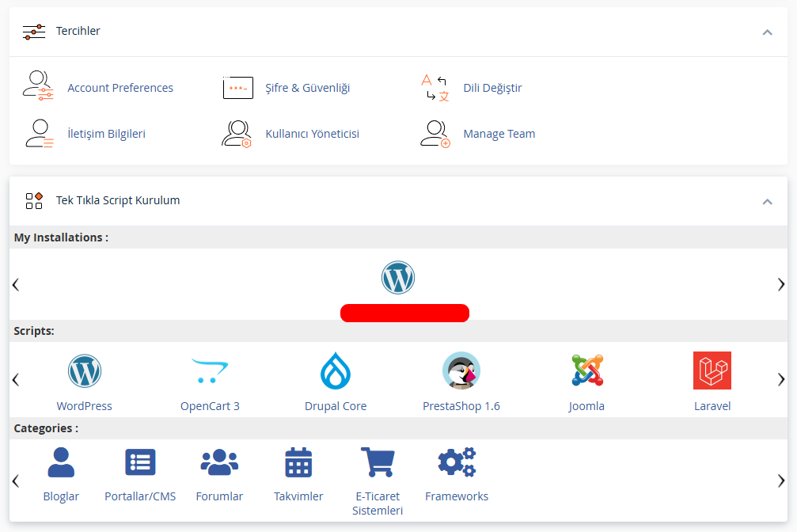797x532 pixels.
Task: Open the İletişim Bilgileri link
Action: [x=106, y=134]
